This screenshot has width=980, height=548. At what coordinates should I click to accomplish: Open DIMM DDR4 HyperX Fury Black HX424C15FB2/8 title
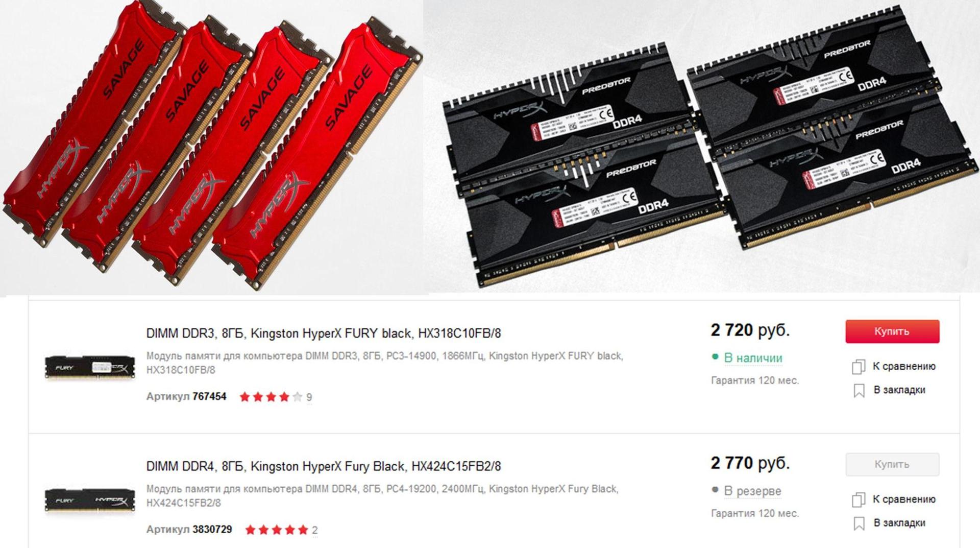pos(324,466)
